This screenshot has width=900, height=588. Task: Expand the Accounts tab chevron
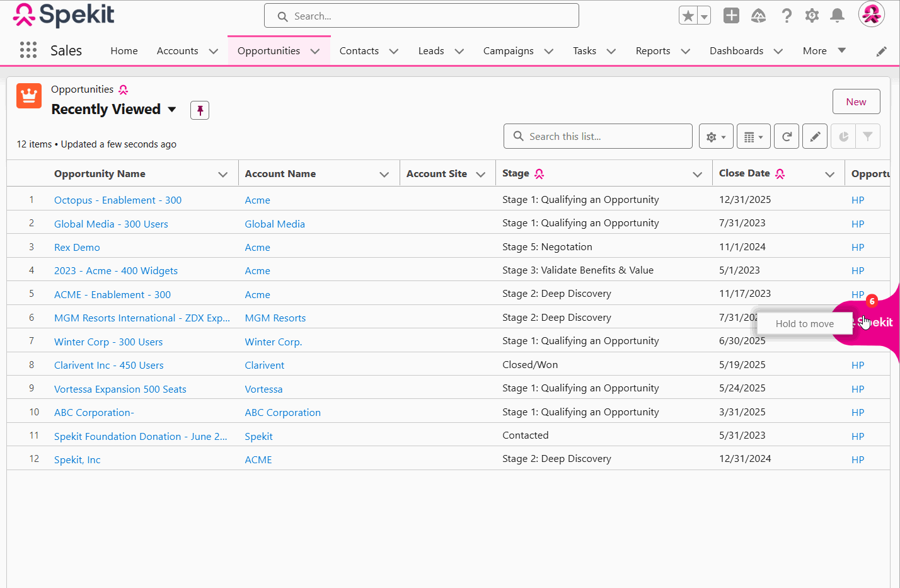213,51
